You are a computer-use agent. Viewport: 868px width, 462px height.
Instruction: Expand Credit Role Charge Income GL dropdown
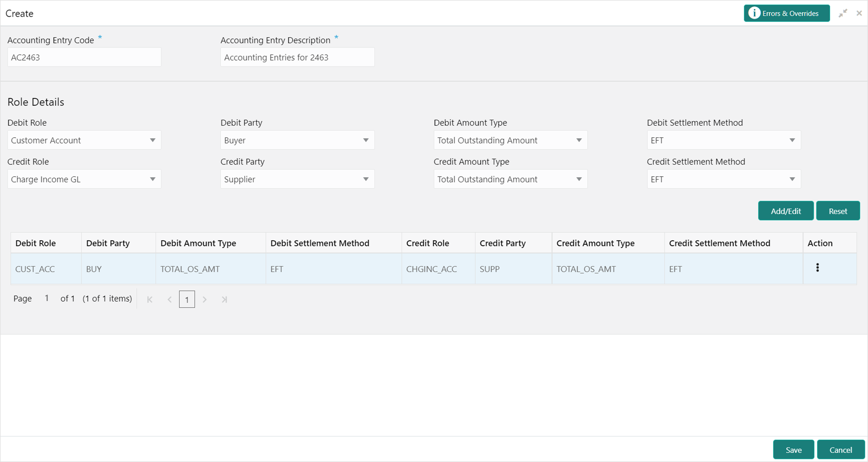click(84, 179)
